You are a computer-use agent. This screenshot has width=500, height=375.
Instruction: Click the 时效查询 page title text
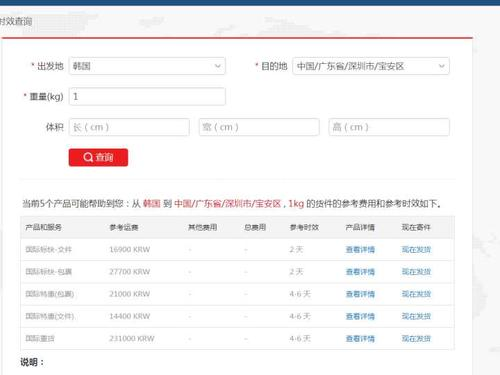tap(16, 22)
